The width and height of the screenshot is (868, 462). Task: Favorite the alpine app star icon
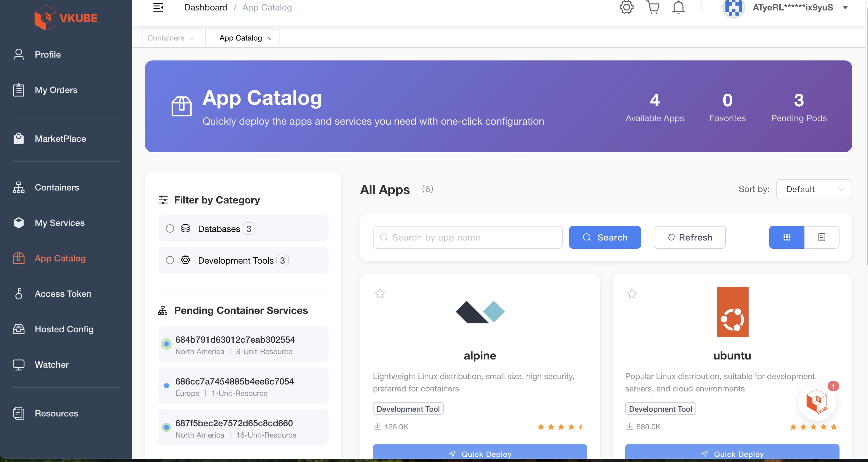point(380,294)
